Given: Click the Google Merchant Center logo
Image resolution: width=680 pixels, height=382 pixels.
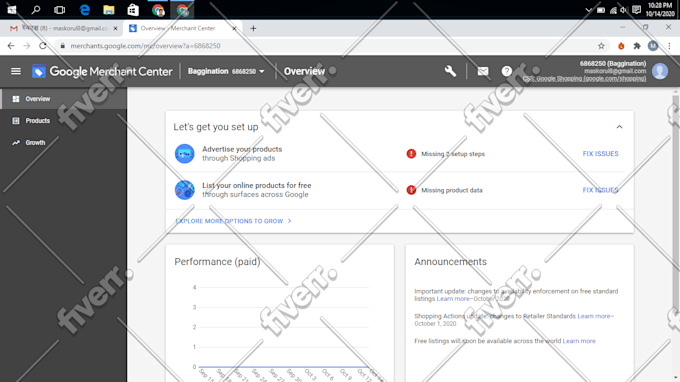Looking at the screenshot, I should 102,72.
